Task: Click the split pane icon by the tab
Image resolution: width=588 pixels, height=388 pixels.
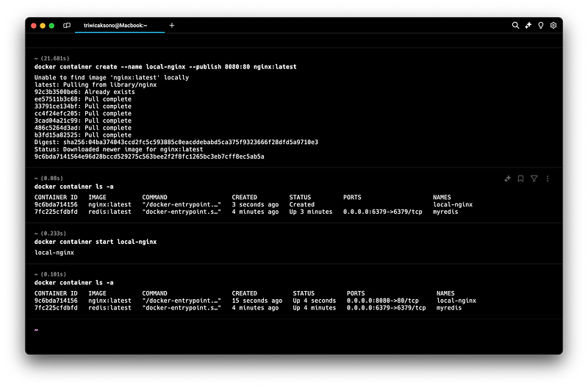Action: 67,26
